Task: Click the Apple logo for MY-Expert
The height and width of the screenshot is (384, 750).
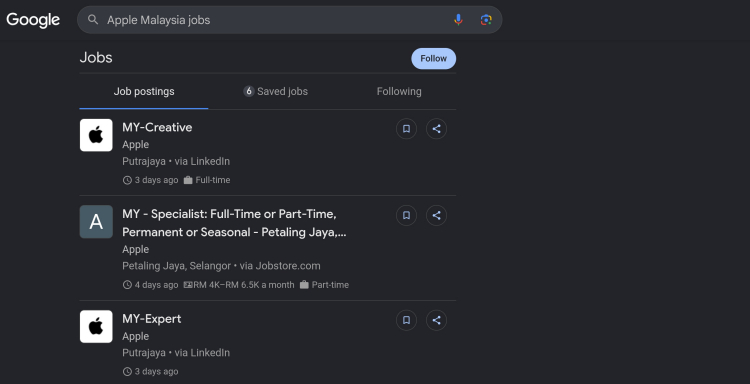Action: point(96,327)
